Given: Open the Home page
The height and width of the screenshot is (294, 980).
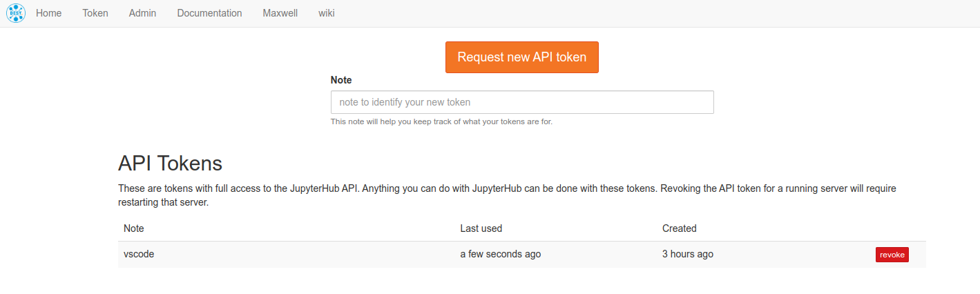Looking at the screenshot, I should [49, 13].
